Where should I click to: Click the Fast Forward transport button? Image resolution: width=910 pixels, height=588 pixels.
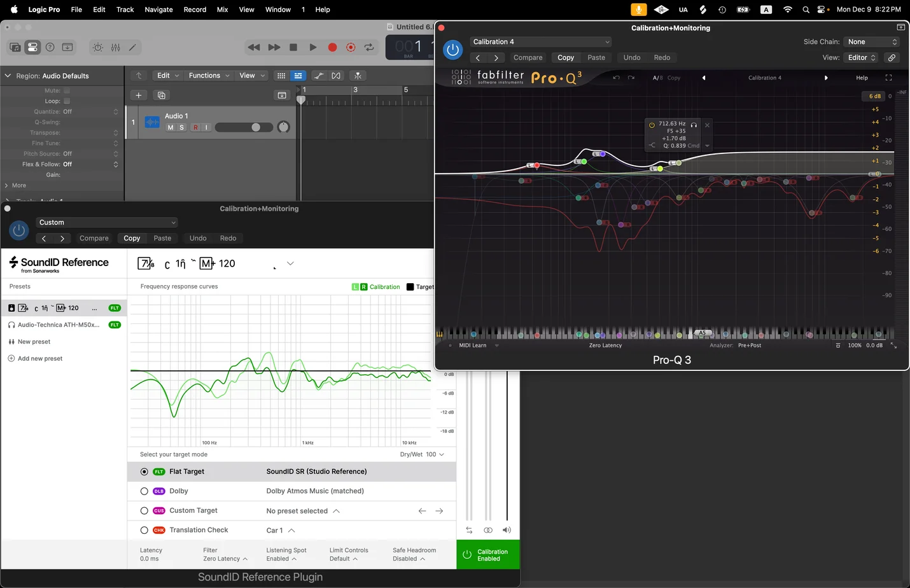274,47
